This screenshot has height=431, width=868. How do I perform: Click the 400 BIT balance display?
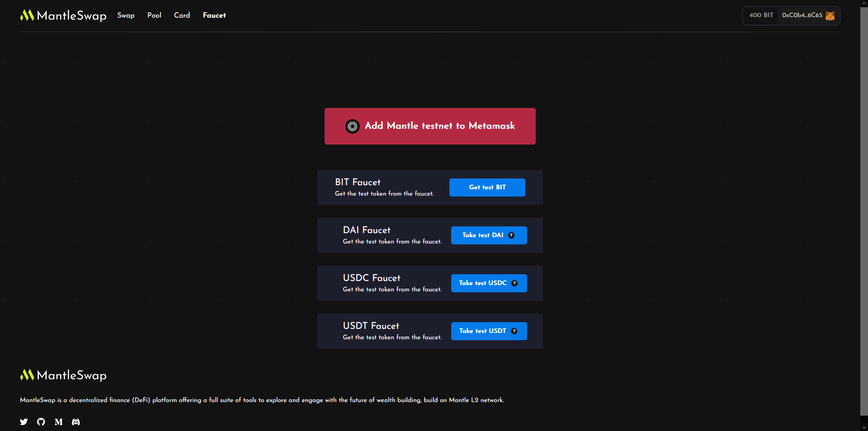(761, 15)
